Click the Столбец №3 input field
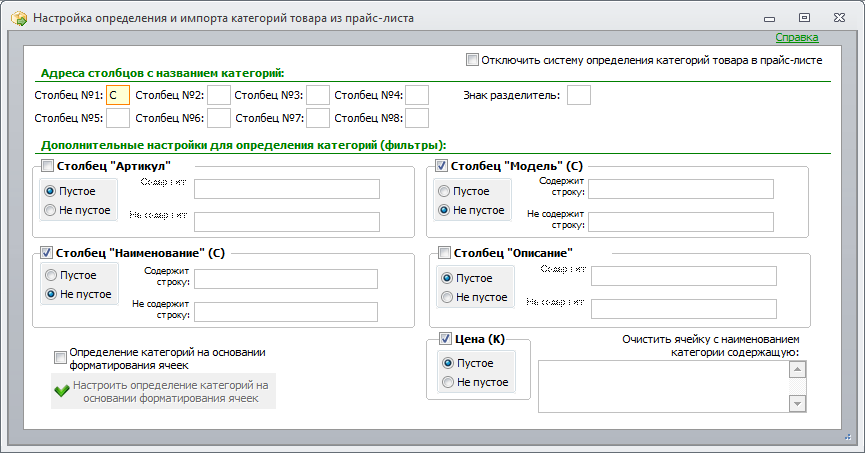This screenshot has width=865, height=453. point(318,95)
